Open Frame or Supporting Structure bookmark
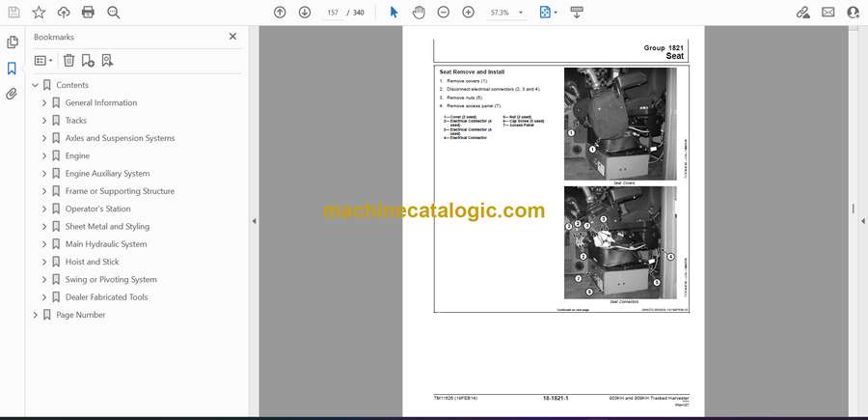Image resolution: width=868 pixels, height=420 pixels. [x=120, y=191]
